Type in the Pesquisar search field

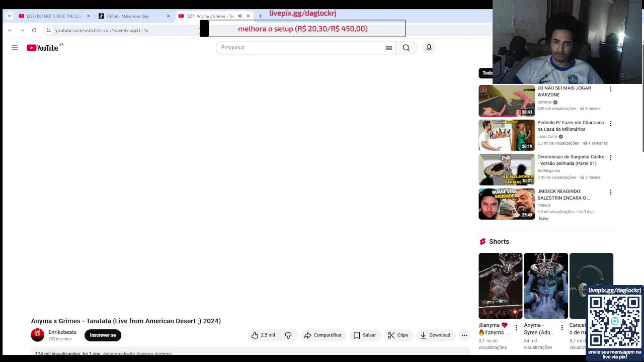(x=300, y=48)
